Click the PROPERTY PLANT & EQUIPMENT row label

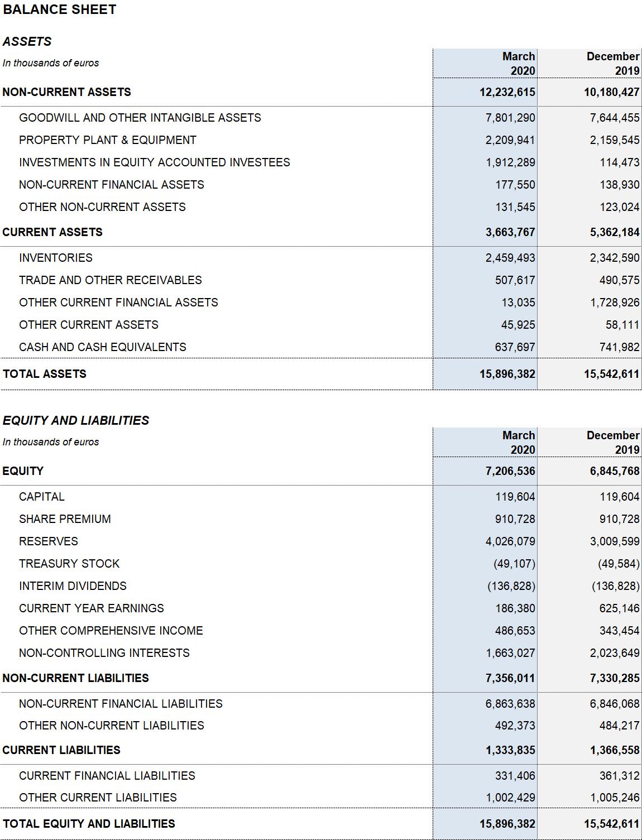pyautogui.click(x=108, y=140)
